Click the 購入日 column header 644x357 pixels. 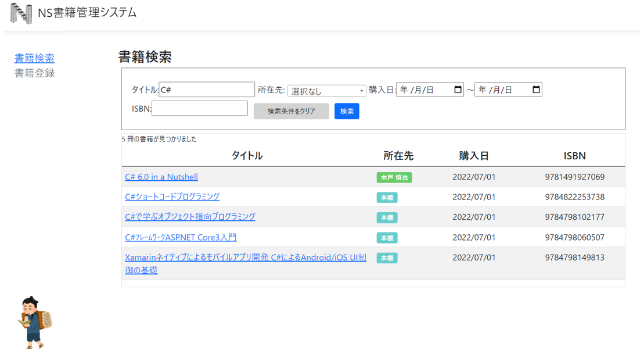tap(473, 156)
